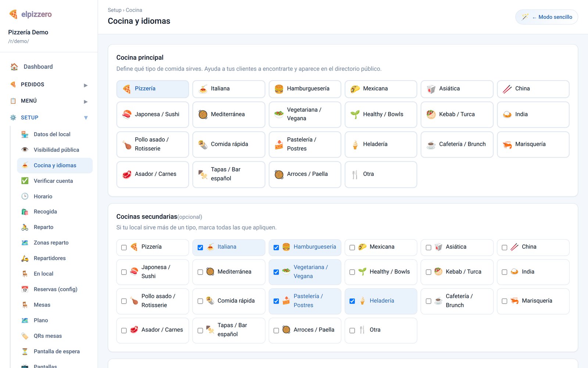Screen dimensions: 588x368
Task: Click the taco icon in Cocina principal Mexicana
Action: click(355, 89)
